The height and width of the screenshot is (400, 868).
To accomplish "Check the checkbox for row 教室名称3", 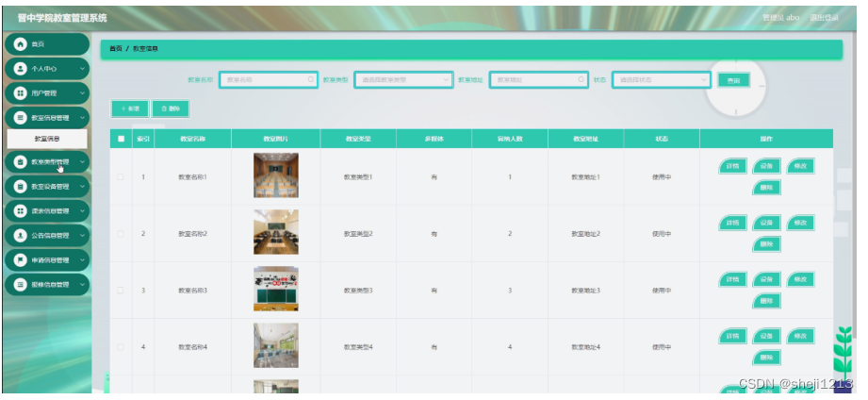I will tap(121, 291).
